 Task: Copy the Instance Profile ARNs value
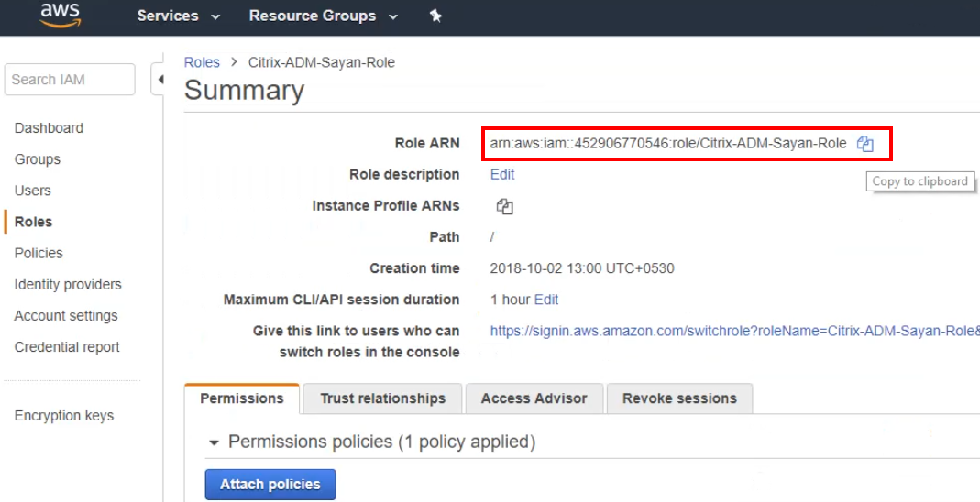point(504,206)
